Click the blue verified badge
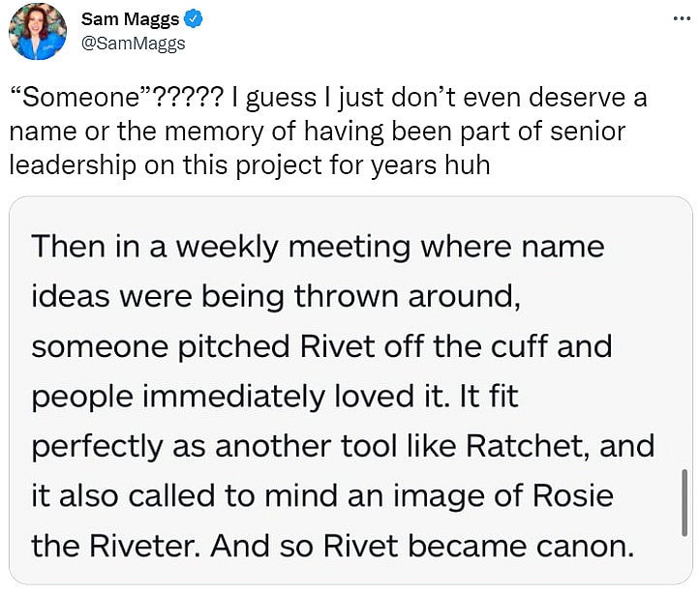Screen dimensions: 700x594 193,20
